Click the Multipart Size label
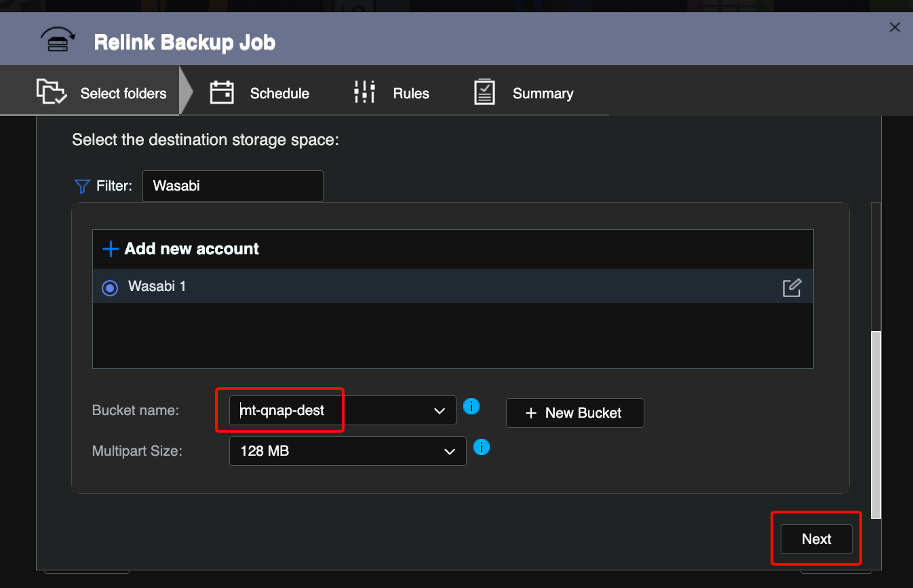Viewport: 913px width, 588px height. click(137, 451)
